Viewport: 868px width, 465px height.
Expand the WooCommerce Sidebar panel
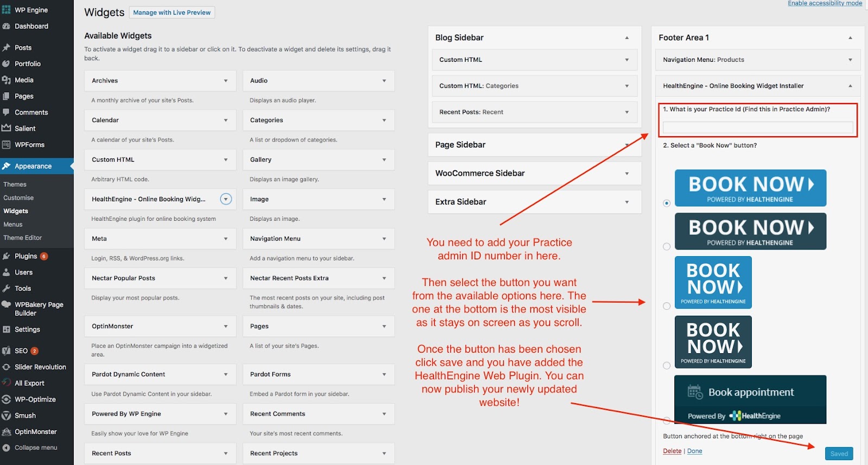click(627, 174)
